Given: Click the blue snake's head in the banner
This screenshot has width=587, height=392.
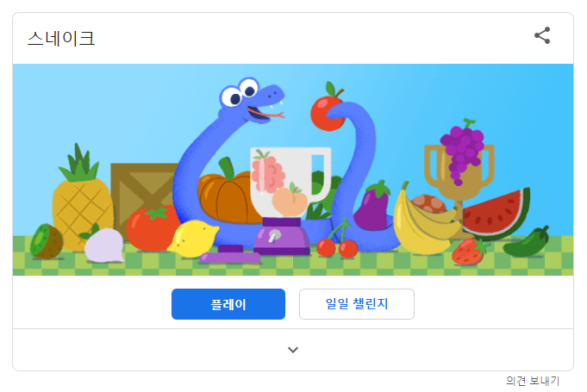Looking at the screenshot, I should click(252, 100).
